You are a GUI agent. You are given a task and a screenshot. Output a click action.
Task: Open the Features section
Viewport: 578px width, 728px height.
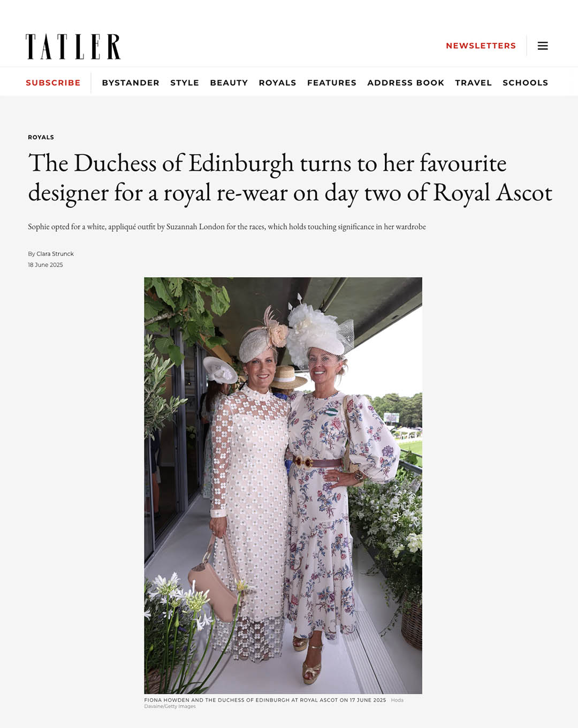coord(332,83)
